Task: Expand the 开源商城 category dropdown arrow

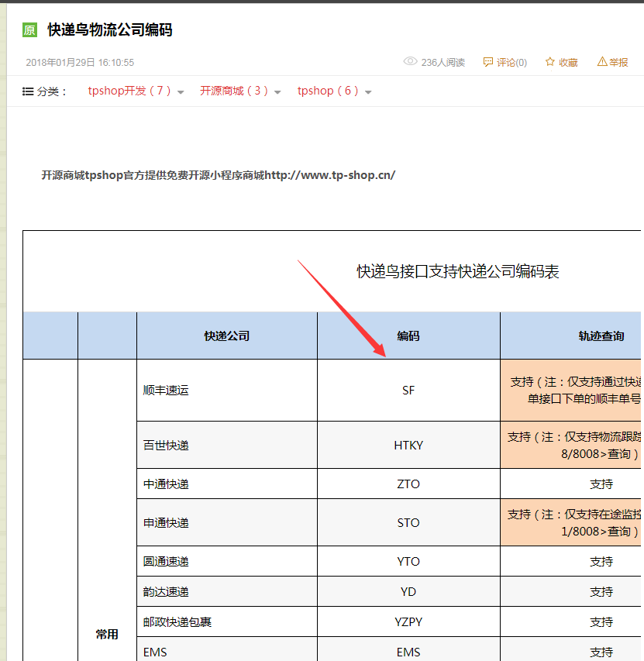Action: click(277, 92)
